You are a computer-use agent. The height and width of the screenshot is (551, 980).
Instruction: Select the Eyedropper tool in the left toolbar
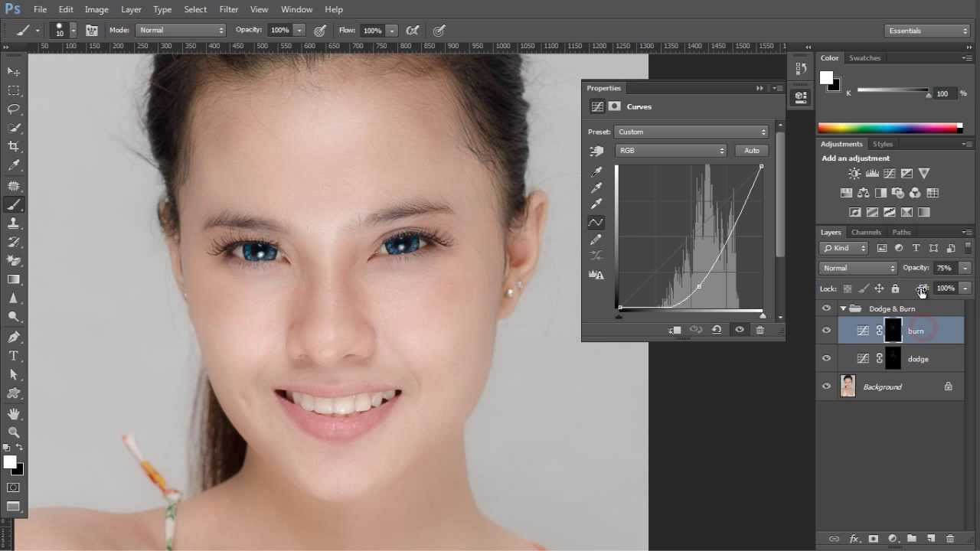14,166
